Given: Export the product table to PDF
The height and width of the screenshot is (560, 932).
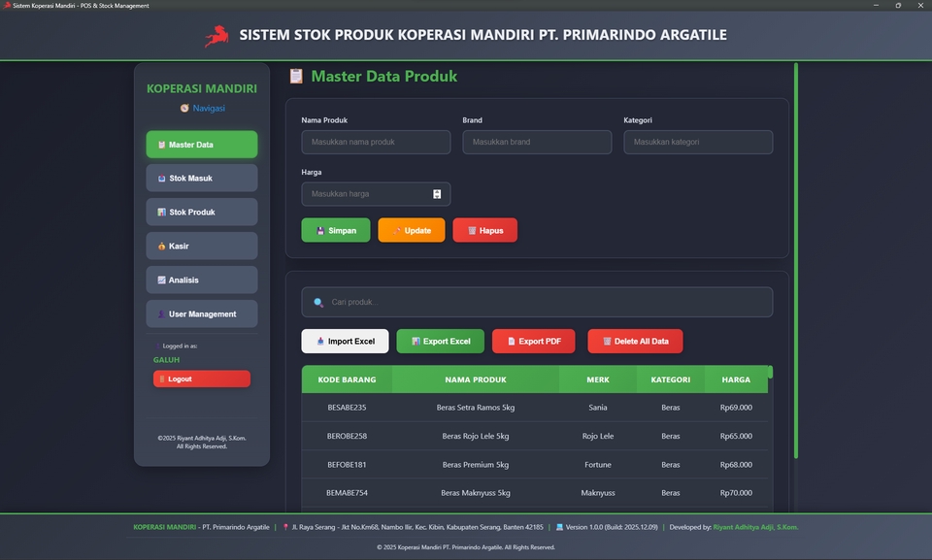Looking at the screenshot, I should pos(533,342).
